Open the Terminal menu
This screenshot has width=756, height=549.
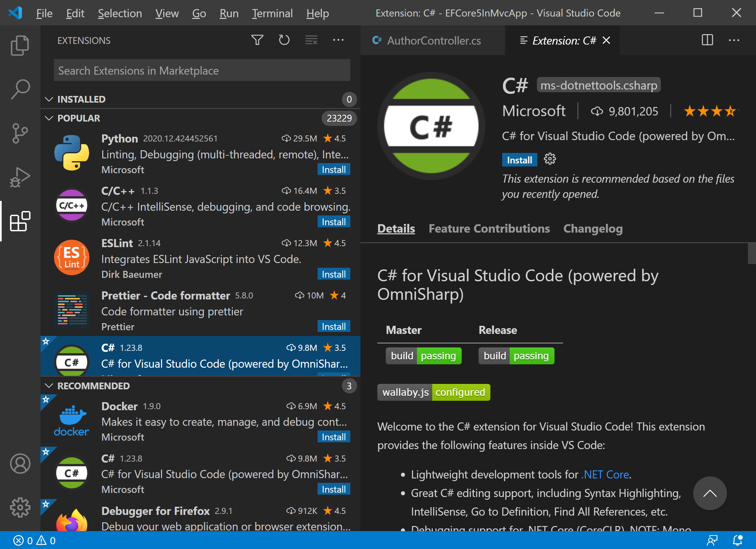pos(272,13)
